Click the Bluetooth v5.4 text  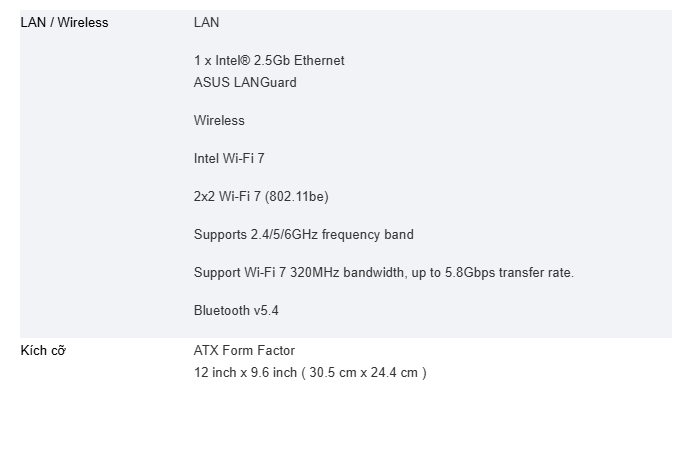click(x=236, y=311)
